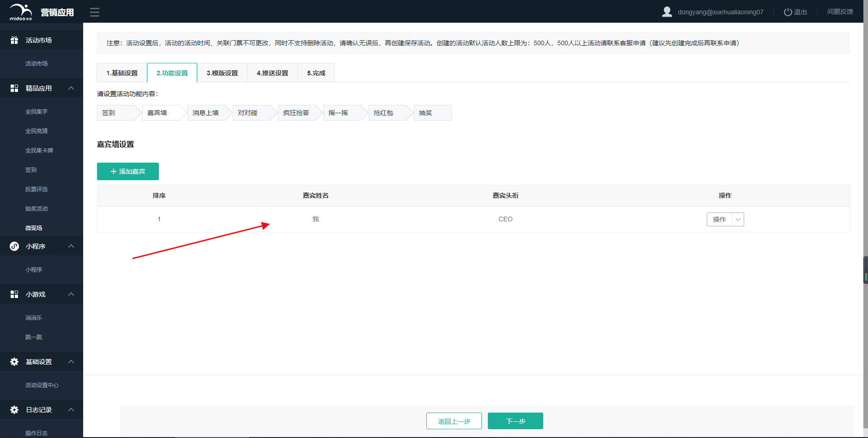Click the power logout icon
Image resolution: width=868 pixels, height=438 pixels.
coord(788,12)
